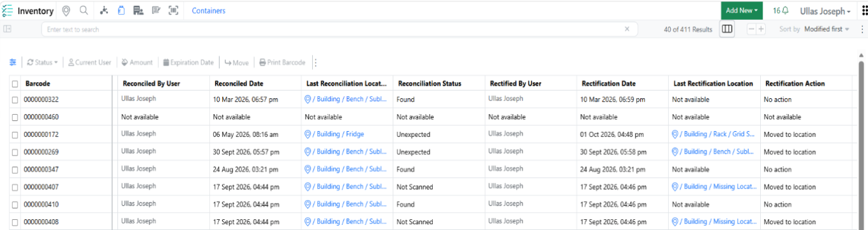Open the magnifier search icon in header
Image resolution: width=868 pixels, height=230 pixels.
tap(84, 11)
